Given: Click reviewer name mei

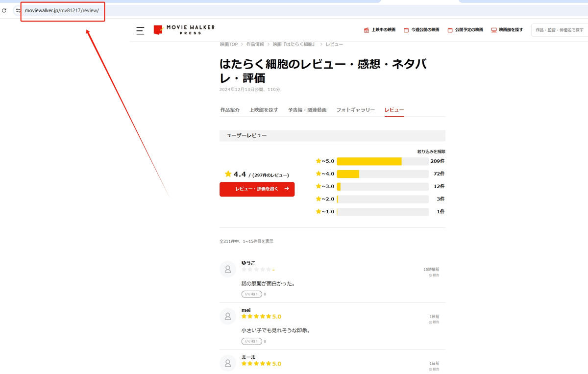Looking at the screenshot, I should point(246,310).
